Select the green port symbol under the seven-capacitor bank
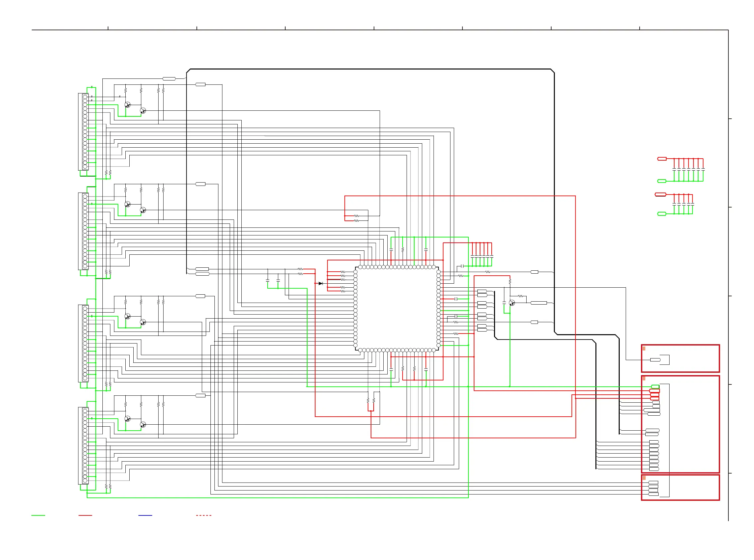The width and height of the screenshot is (754, 560). pyautogui.click(x=662, y=181)
